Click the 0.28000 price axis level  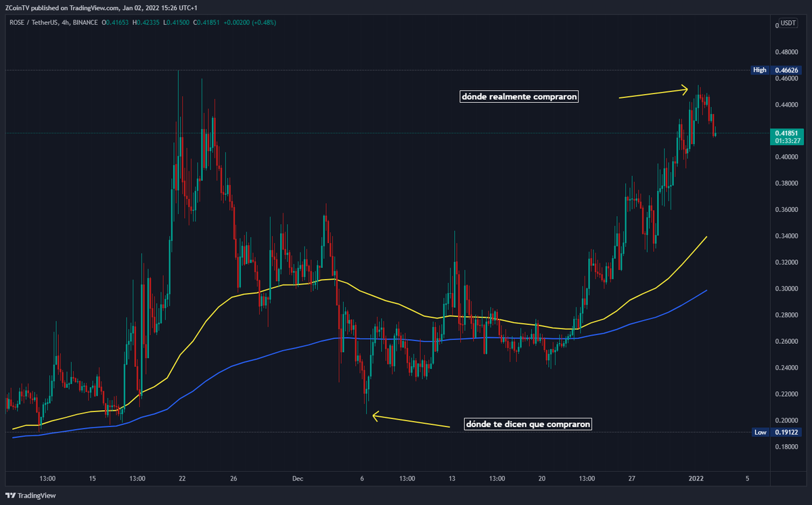tap(786, 315)
